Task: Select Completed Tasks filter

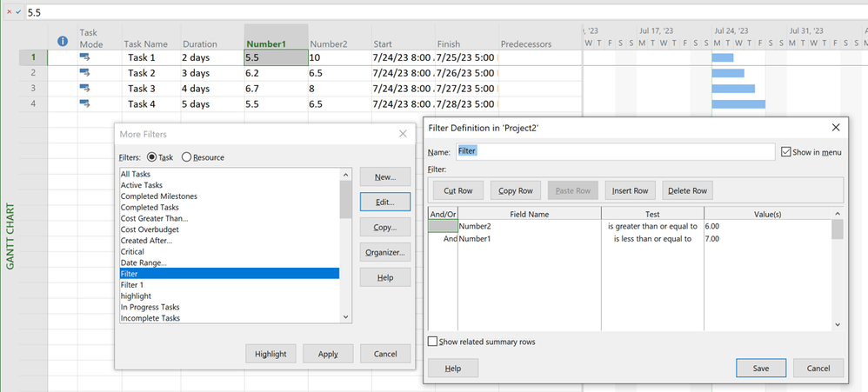Action: (230, 207)
